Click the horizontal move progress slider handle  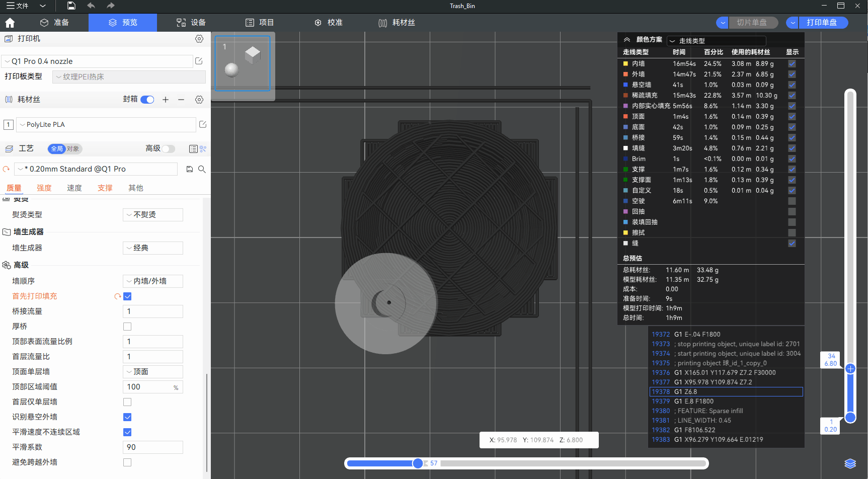pyautogui.click(x=418, y=463)
